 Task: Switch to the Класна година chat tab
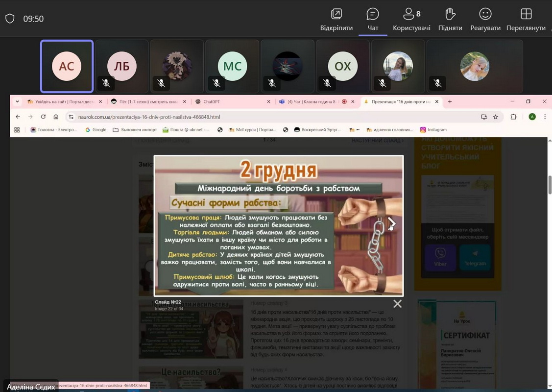click(311, 102)
